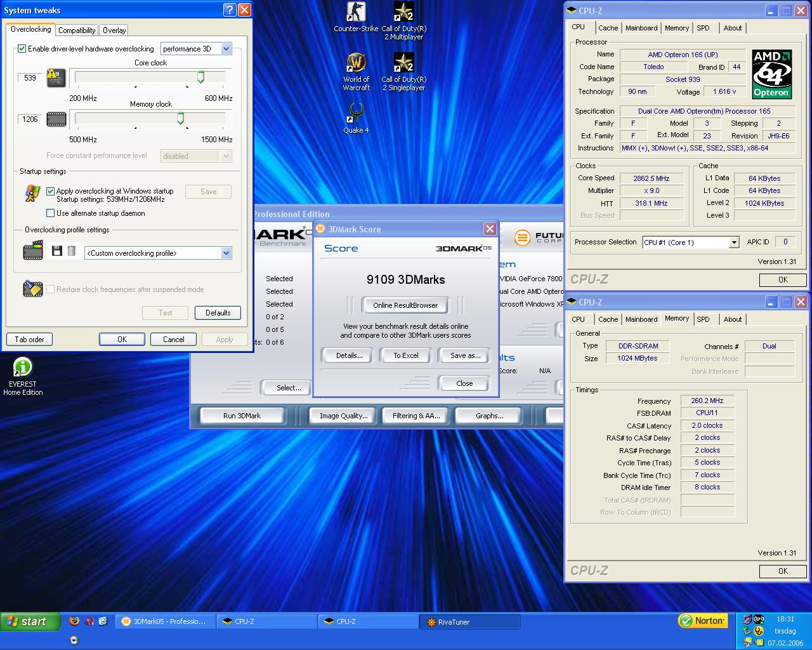Click the save overclocking profile floppy icon
The width and height of the screenshot is (812, 650).
point(57,251)
